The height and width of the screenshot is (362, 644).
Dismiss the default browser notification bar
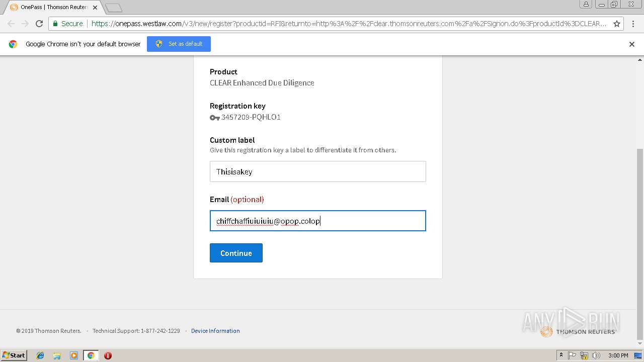point(632,44)
